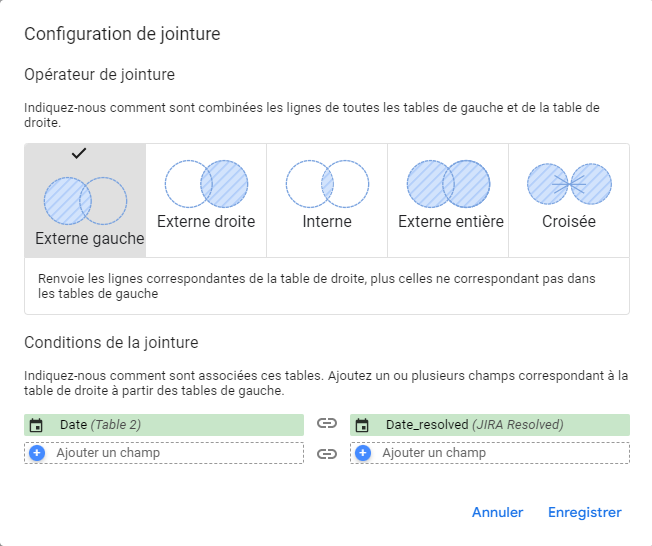Cancel with the Annuler button
This screenshot has width=652, height=546.
[497, 512]
